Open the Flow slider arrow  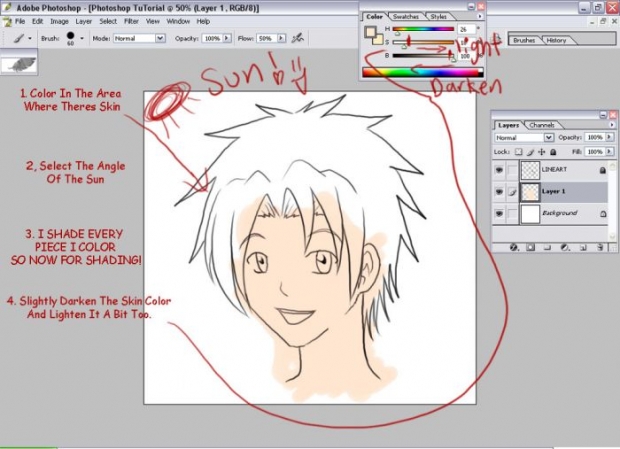click(x=281, y=38)
